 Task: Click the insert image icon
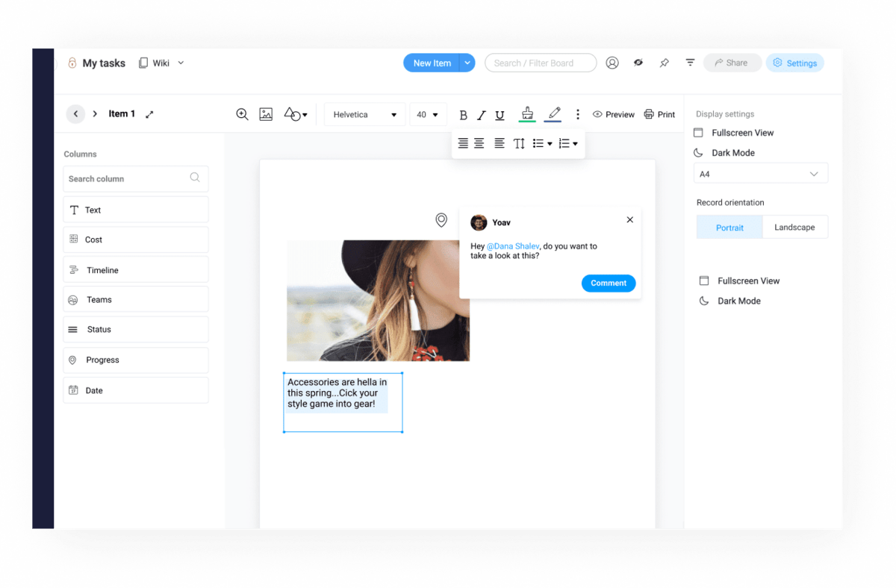tap(266, 114)
